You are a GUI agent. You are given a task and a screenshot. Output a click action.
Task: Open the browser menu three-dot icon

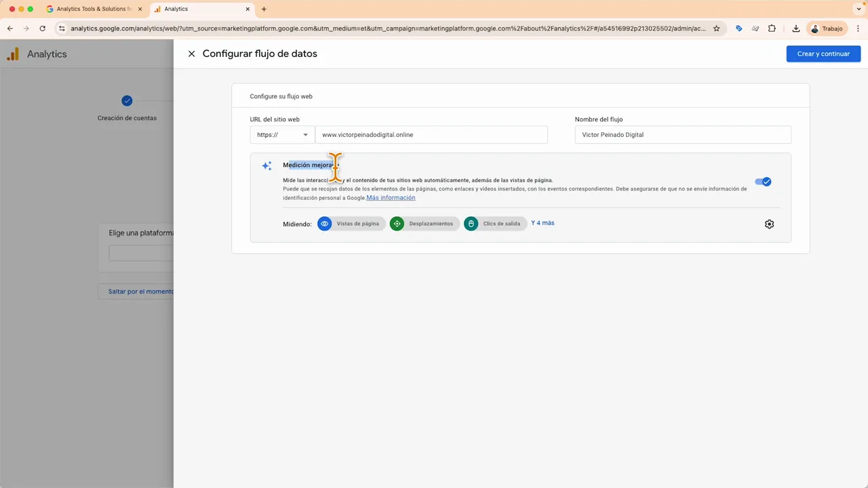(859, 28)
